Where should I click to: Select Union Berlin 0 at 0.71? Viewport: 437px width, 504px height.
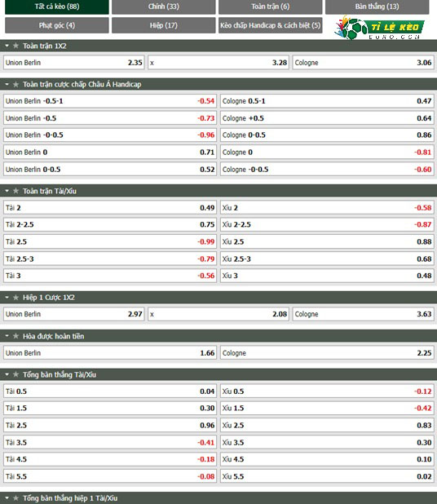pos(110,153)
